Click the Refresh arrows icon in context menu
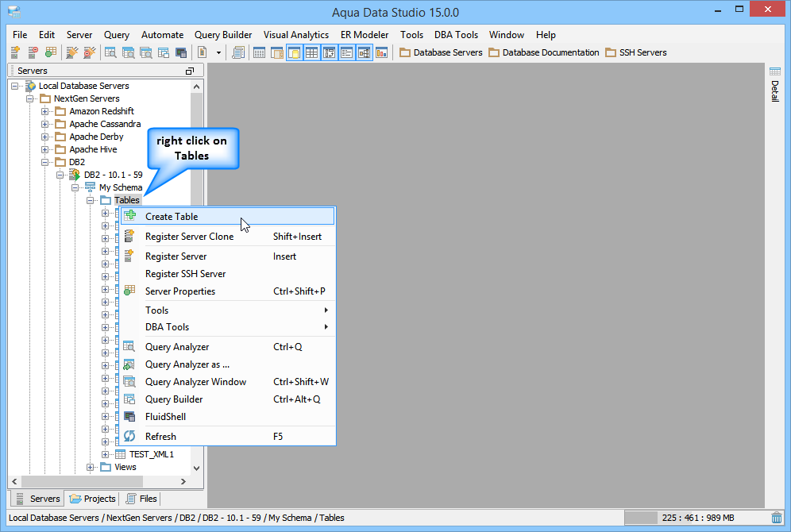The height and width of the screenshot is (532, 791). 129,436
